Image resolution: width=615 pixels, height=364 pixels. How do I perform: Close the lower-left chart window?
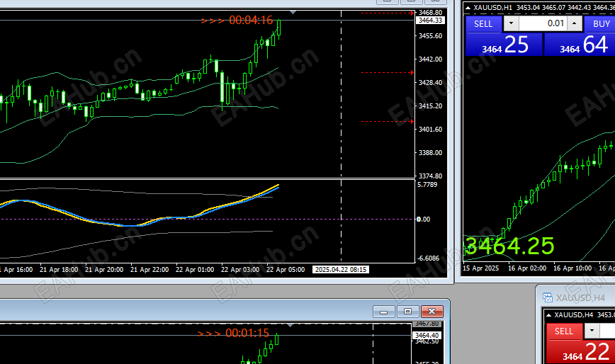tap(432, 312)
